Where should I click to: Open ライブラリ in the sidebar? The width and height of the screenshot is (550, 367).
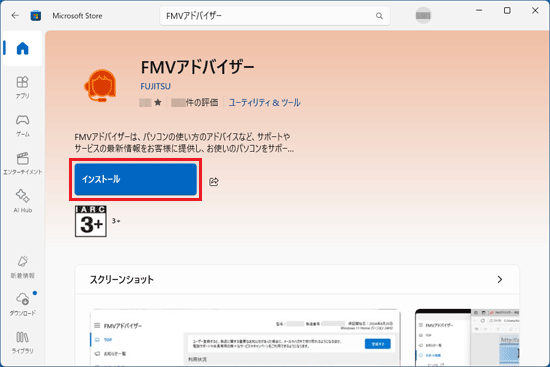click(x=22, y=342)
